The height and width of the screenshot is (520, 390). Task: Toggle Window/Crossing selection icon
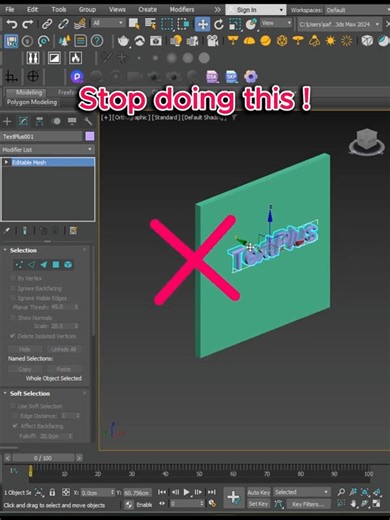point(183,24)
